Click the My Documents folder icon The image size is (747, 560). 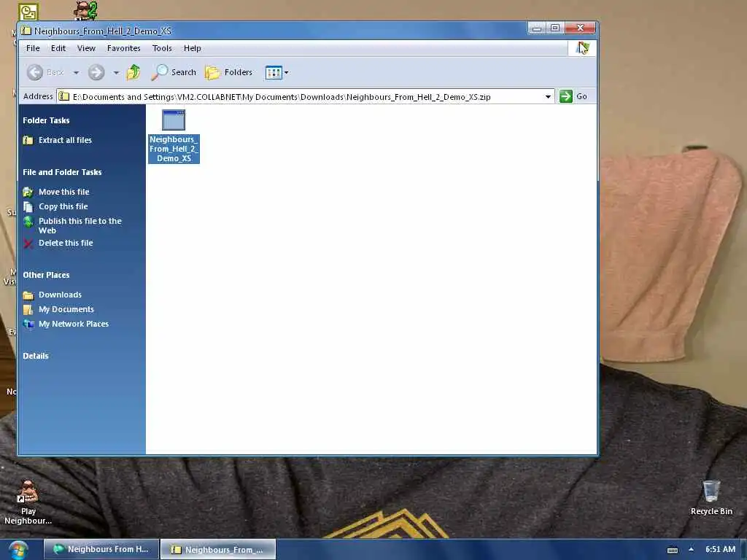pyautogui.click(x=28, y=309)
